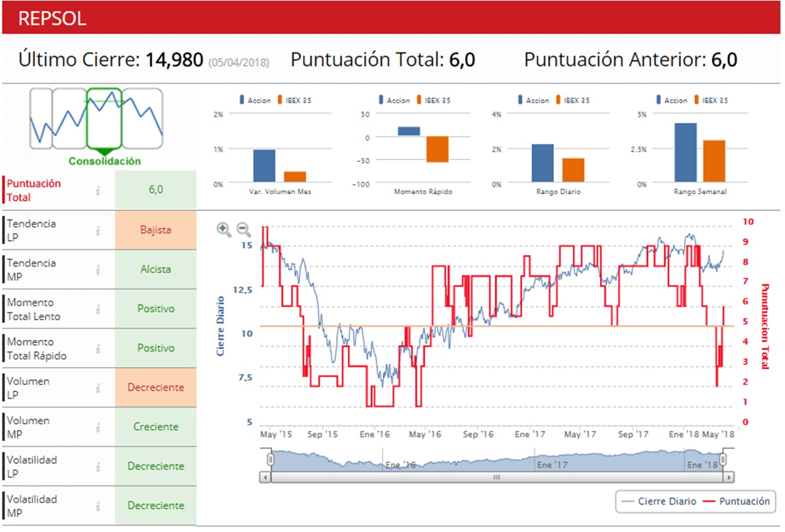Click orange IBEX 35 bar in Var. Volumen Mes
The width and height of the screenshot is (785, 532).
295,177
